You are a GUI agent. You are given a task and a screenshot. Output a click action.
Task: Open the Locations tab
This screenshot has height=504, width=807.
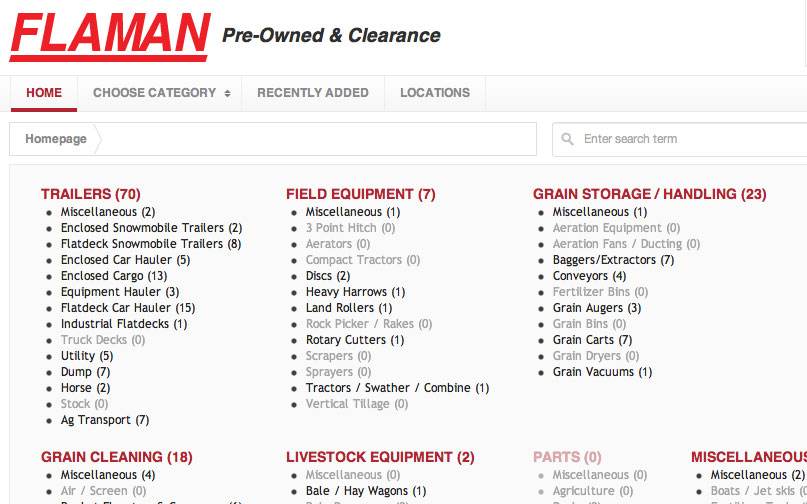click(435, 93)
